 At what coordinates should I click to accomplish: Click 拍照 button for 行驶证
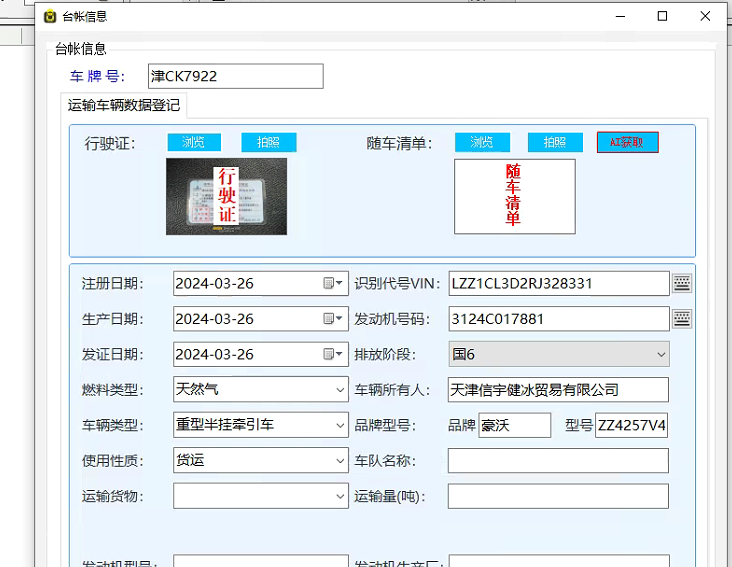pos(269,143)
